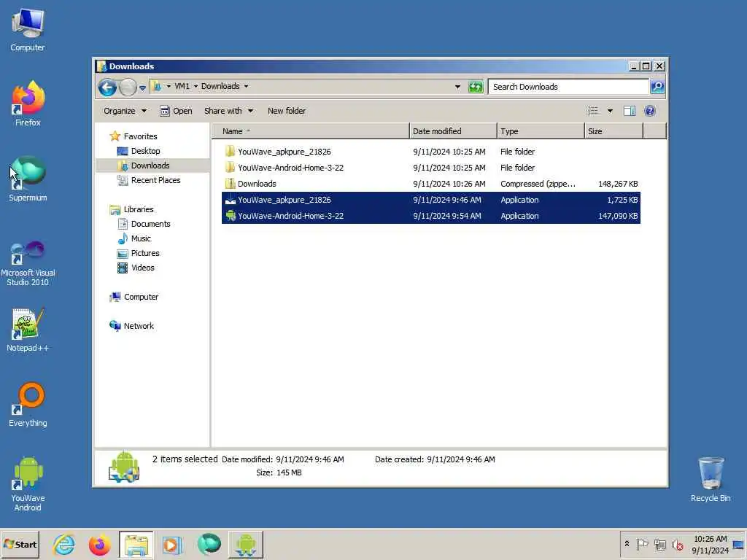Sort by the Type column header
Image resolution: width=747 pixels, height=560 pixels.
tap(541, 131)
